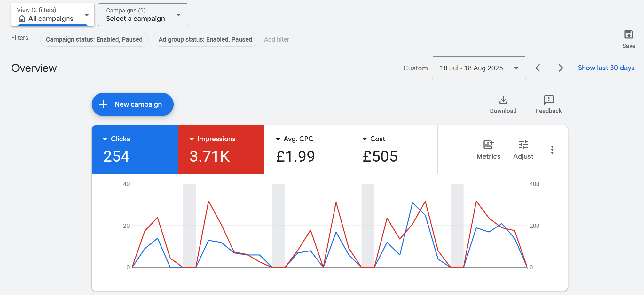This screenshot has height=295, width=644.
Task: Go to the next date range
Action: click(561, 68)
